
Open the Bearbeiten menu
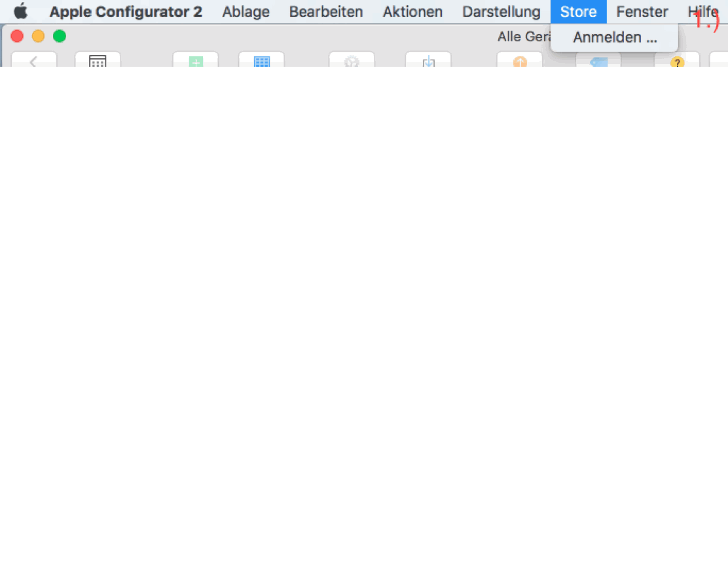(x=325, y=12)
